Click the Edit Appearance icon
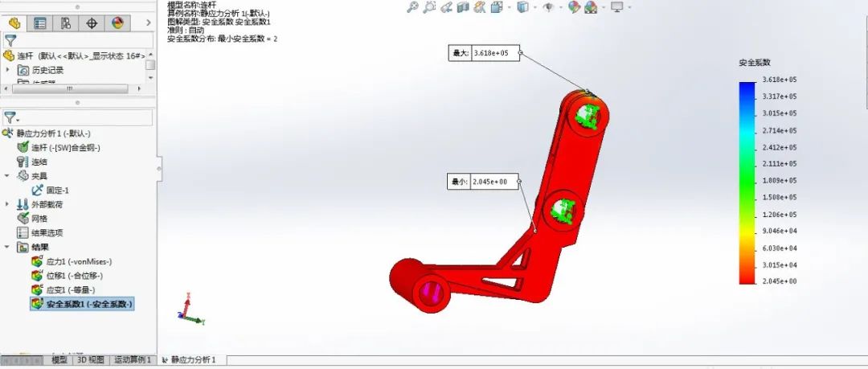This screenshot has height=369, width=868. 574,7
